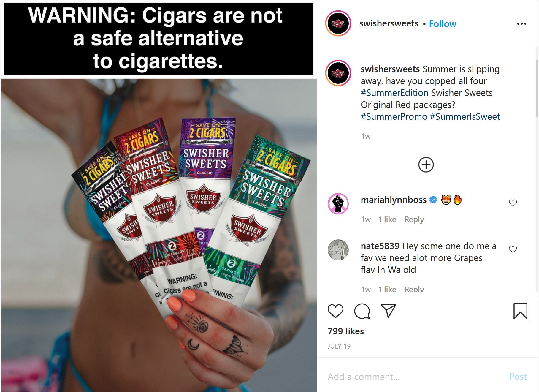View mariahlynnboss's profile avatar
The image size is (539, 392).
338,203
